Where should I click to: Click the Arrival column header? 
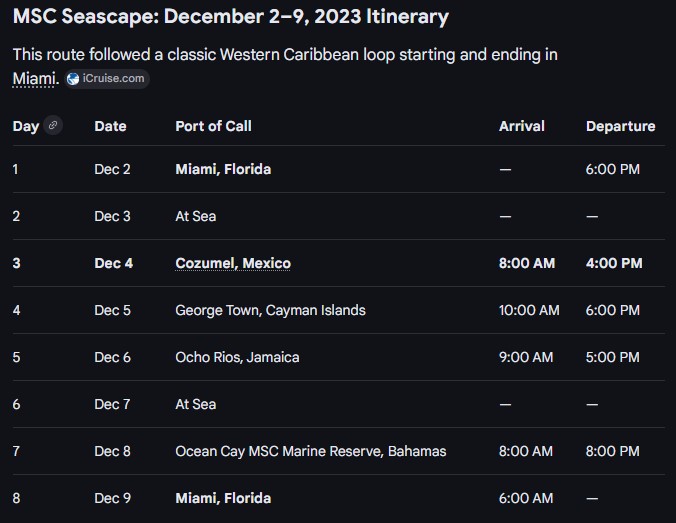522,126
